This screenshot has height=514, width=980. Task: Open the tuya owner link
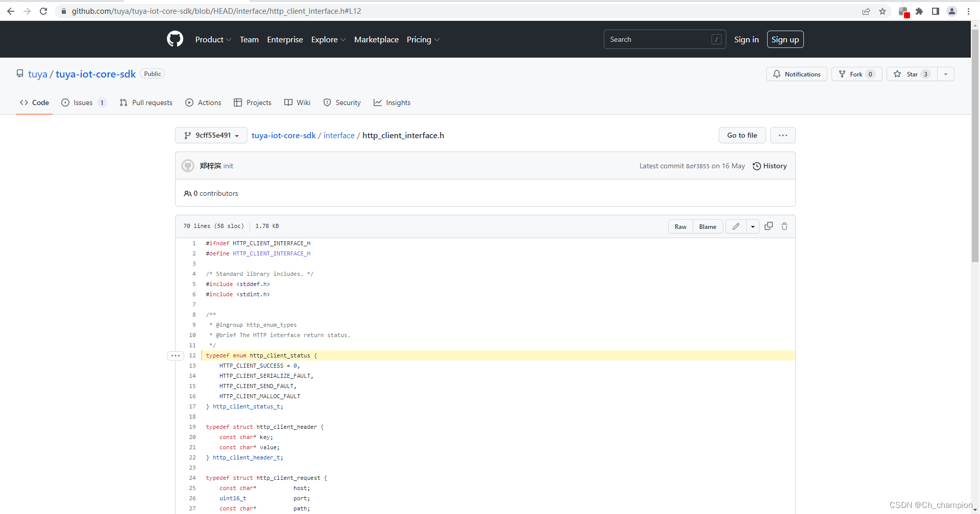(38, 74)
